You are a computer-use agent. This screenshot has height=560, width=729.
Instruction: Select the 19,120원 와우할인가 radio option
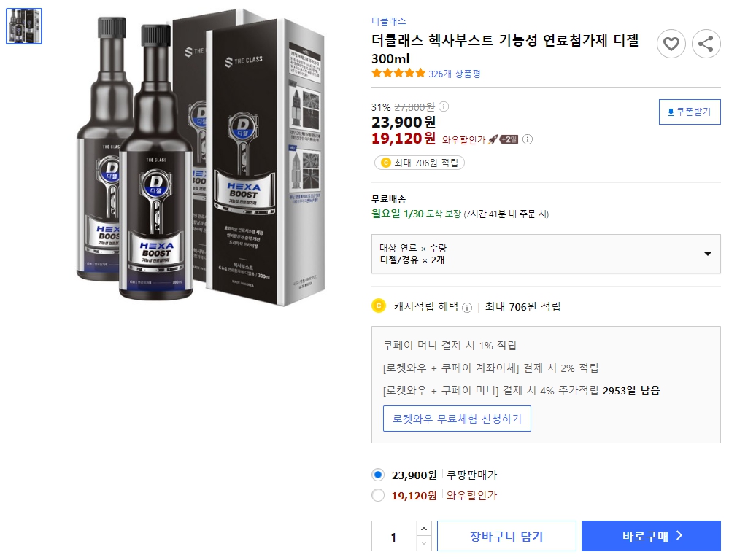point(378,495)
